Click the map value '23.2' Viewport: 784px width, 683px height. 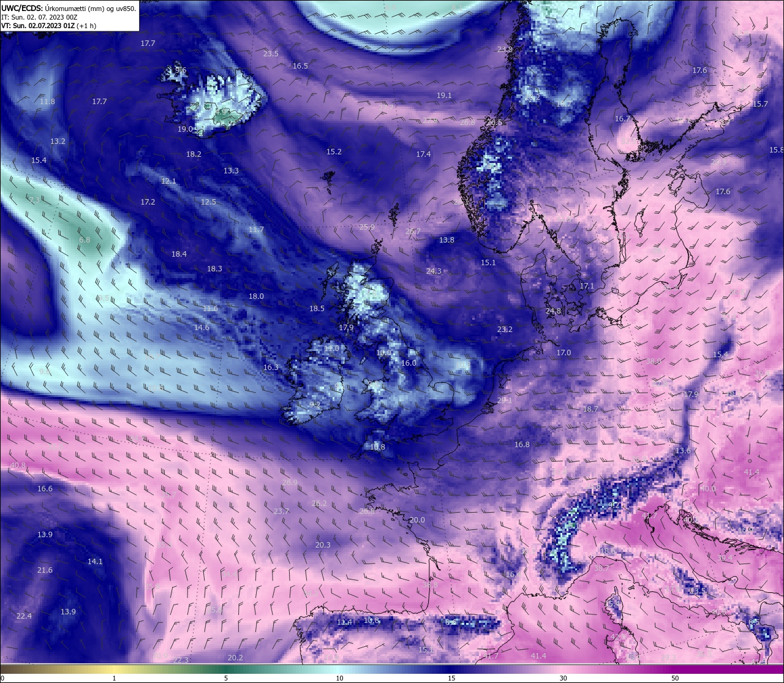pos(505,330)
